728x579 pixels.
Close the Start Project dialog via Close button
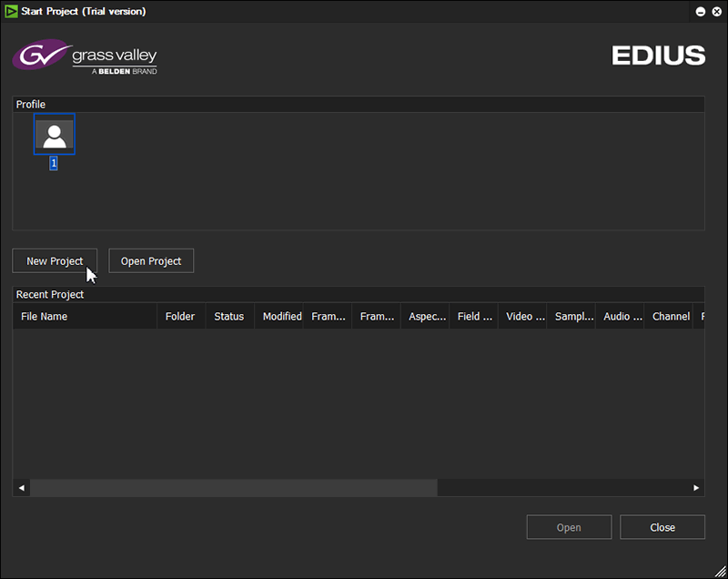coord(662,527)
